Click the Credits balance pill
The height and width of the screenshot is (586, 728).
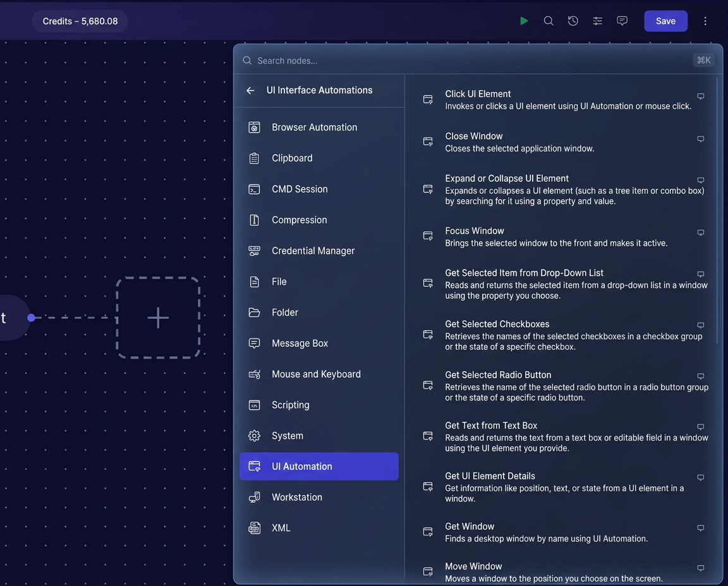pos(80,21)
